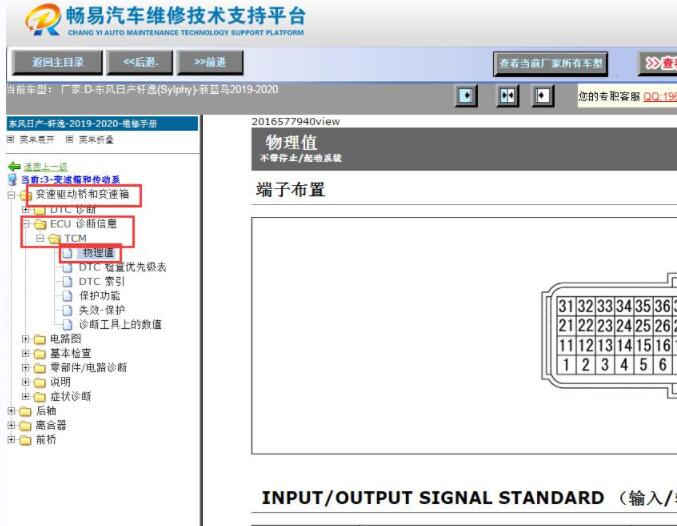Screen dimensions: 677x526
Task: Collapse the ECU 诊断信息 tree node
Action: pos(26,224)
